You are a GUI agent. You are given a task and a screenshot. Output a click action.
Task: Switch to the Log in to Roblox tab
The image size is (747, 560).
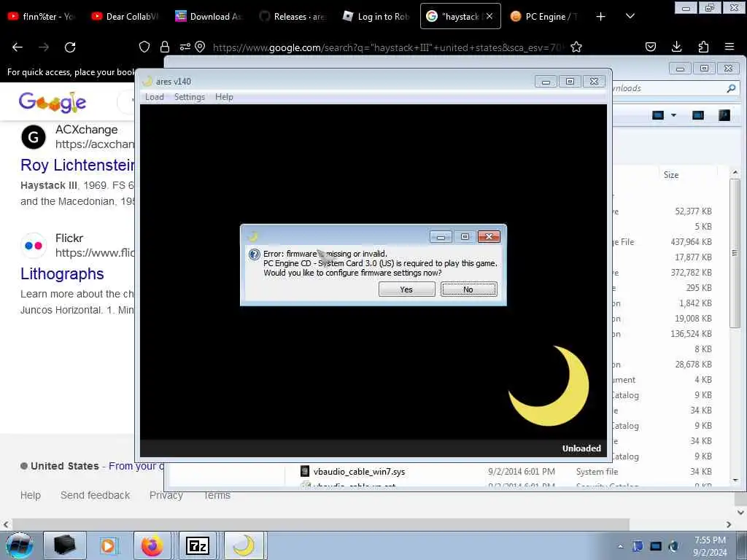[x=376, y=16]
